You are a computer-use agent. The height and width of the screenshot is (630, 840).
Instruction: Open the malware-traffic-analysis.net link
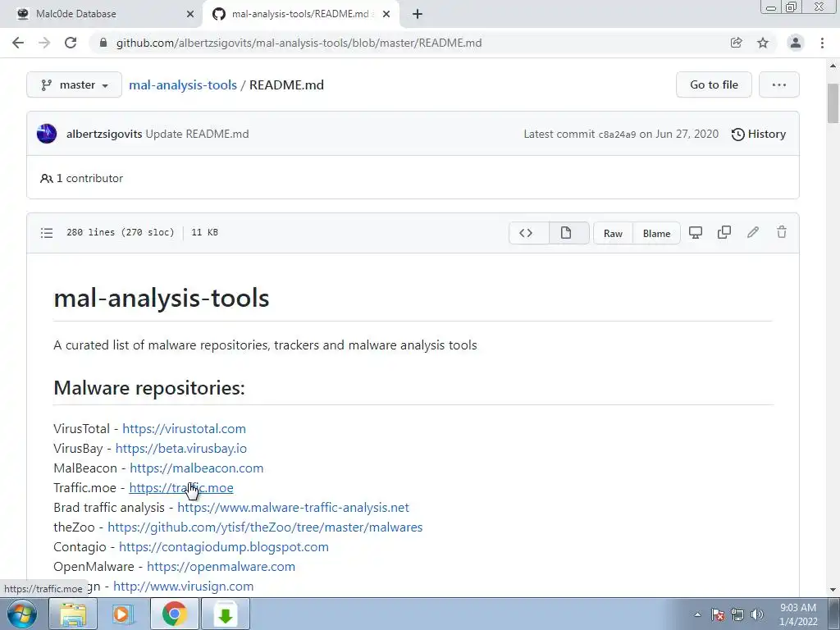[x=293, y=507]
